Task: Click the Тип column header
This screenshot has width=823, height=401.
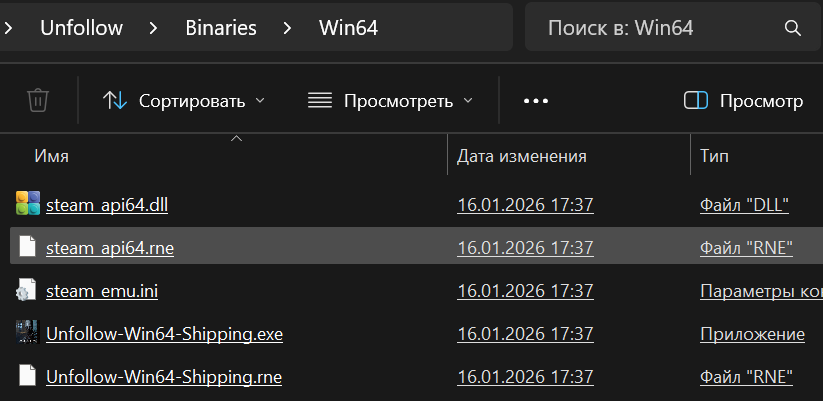Action: 715,156
